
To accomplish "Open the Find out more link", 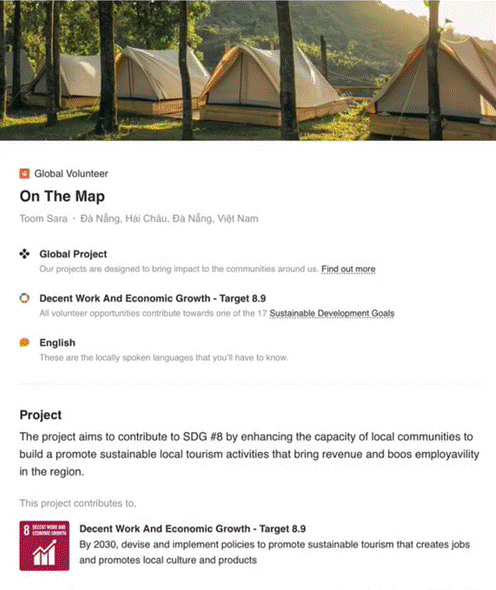I will 348,269.
